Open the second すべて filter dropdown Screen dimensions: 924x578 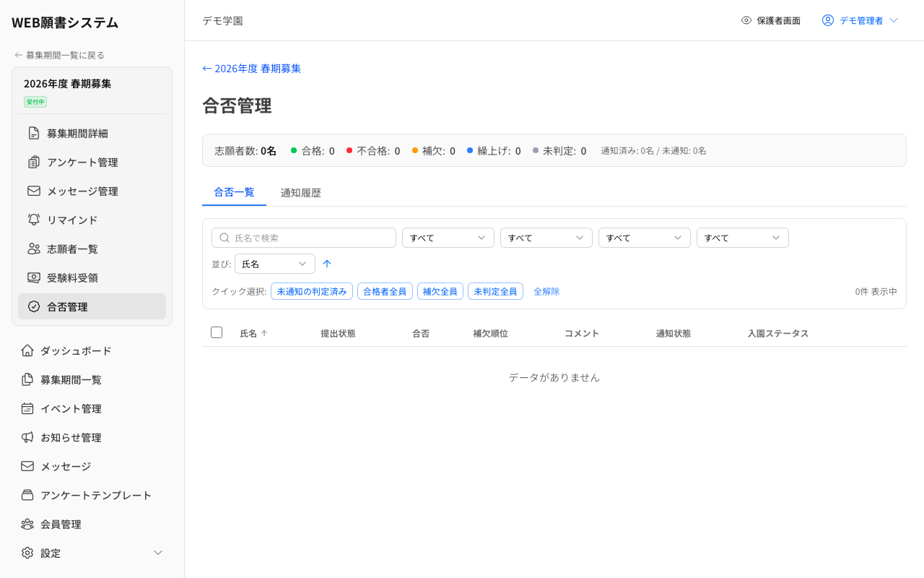[546, 238]
